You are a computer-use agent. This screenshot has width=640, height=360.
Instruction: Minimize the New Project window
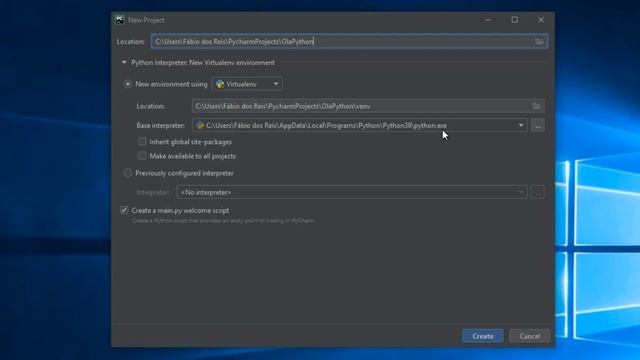[488, 20]
